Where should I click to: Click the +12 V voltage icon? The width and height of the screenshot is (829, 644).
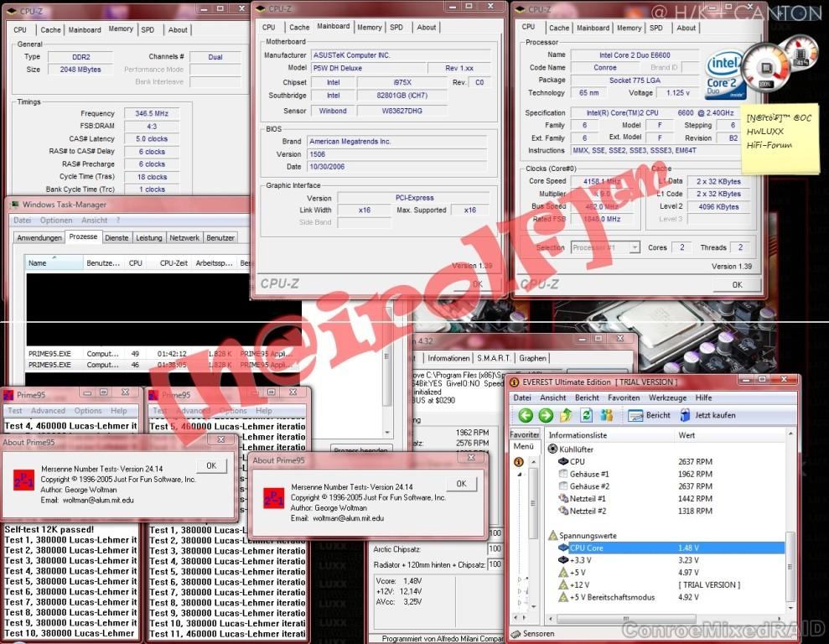tap(563, 584)
